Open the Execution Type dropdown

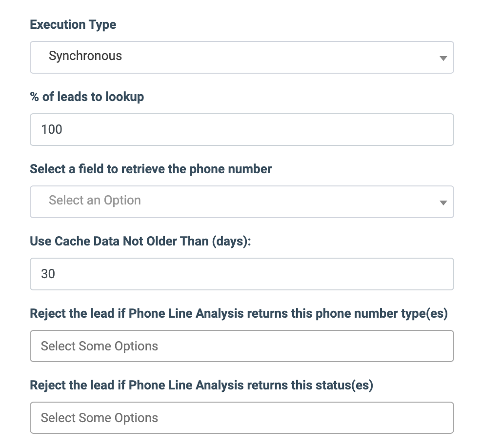click(242, 58)
